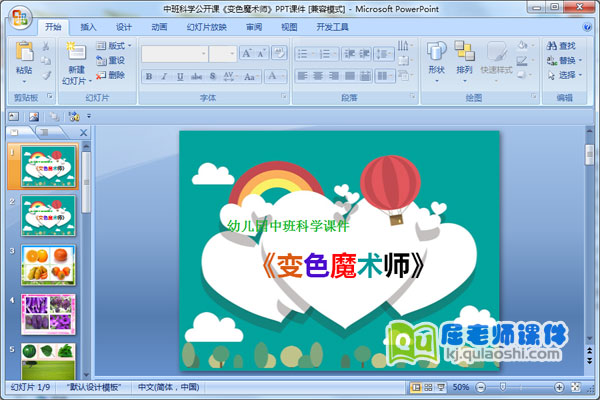This screenshot has height=400, width=600.
Task: Click the Slide Sorter view icon
Action: pyautogui.click(x=428, y=387)
